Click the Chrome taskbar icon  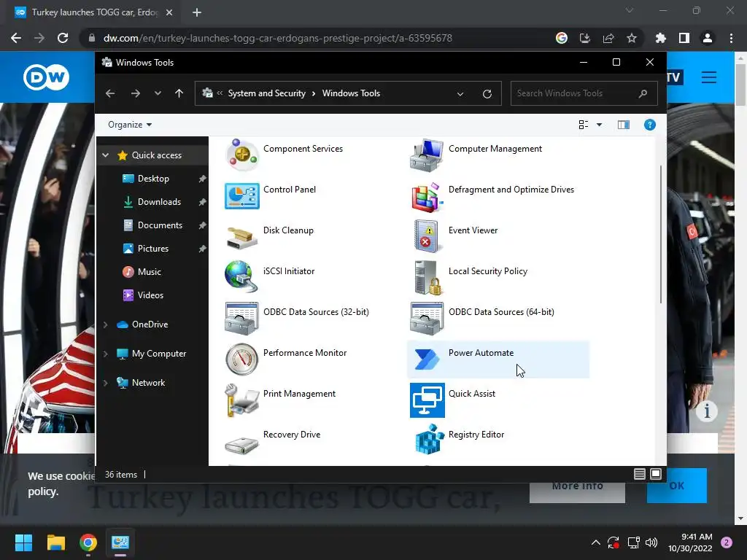[88, 542]
